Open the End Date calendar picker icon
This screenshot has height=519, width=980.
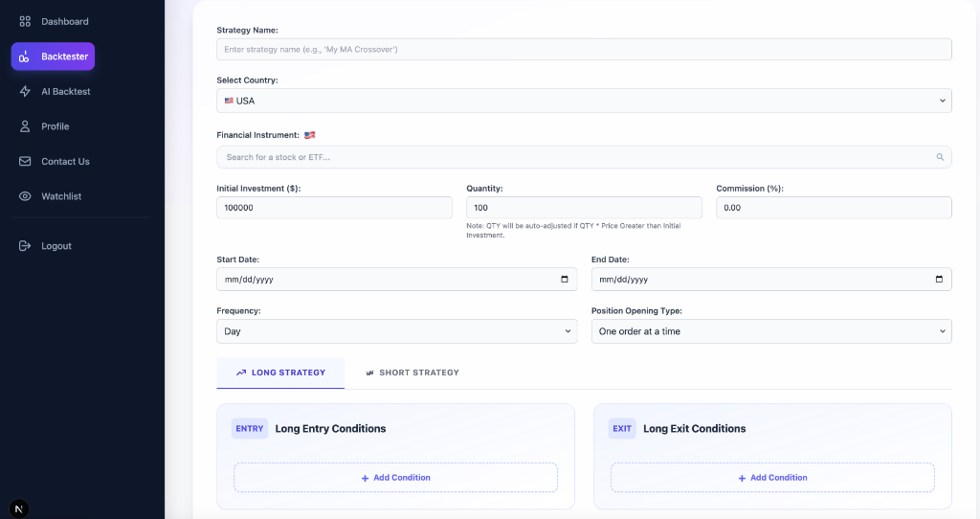pyautogui.click(x=939, y=280)
